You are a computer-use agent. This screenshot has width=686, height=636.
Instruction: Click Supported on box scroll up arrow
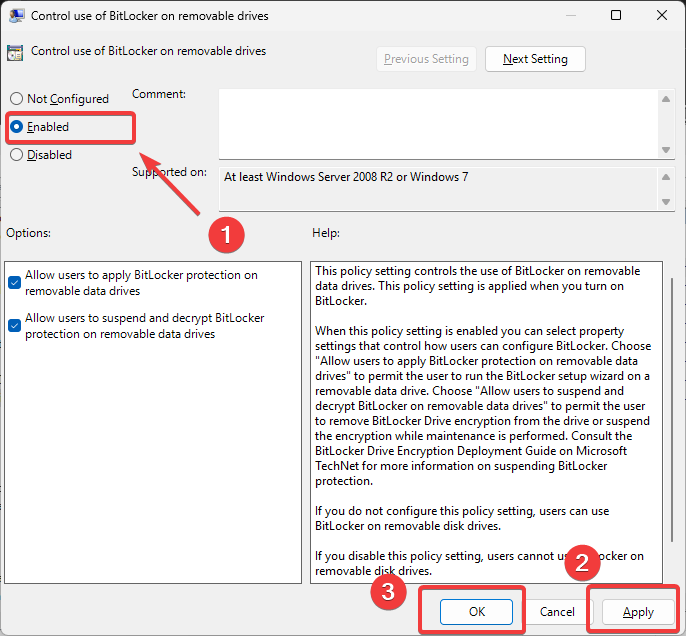tap(666, 177)
